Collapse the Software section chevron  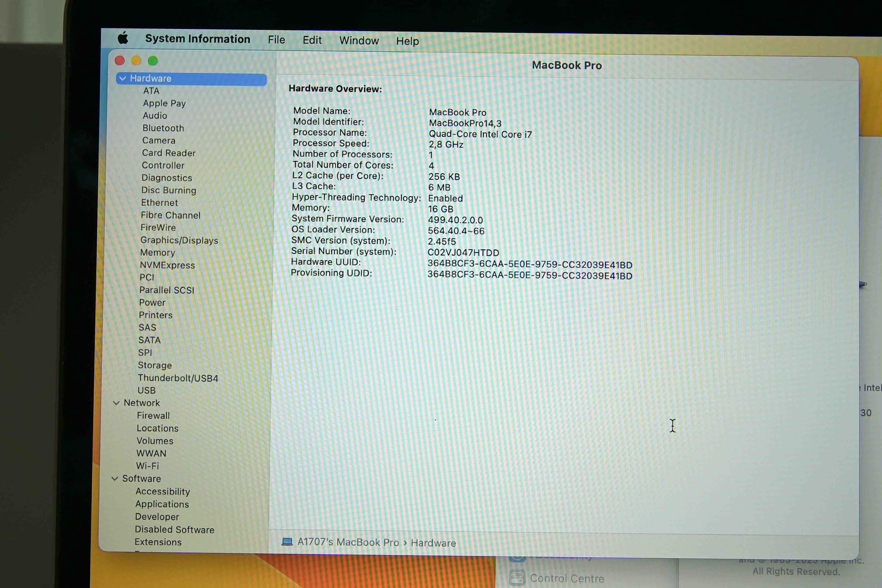(x=115, y=479)
